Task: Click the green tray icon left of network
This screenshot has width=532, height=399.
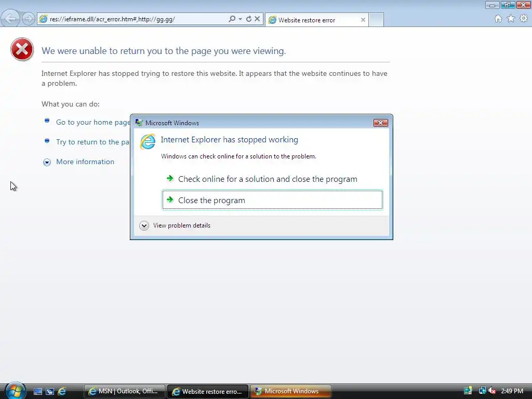Action: (468, 391)
